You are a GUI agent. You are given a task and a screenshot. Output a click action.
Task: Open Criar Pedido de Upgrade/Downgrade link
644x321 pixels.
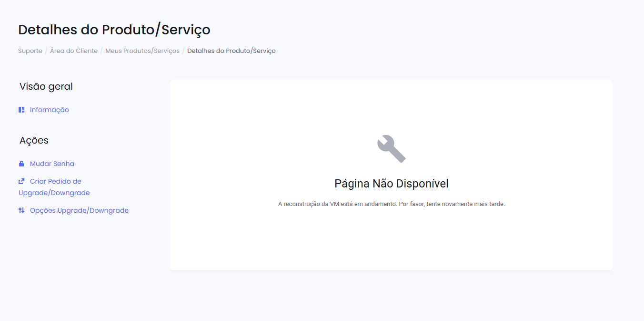(55, 182)
